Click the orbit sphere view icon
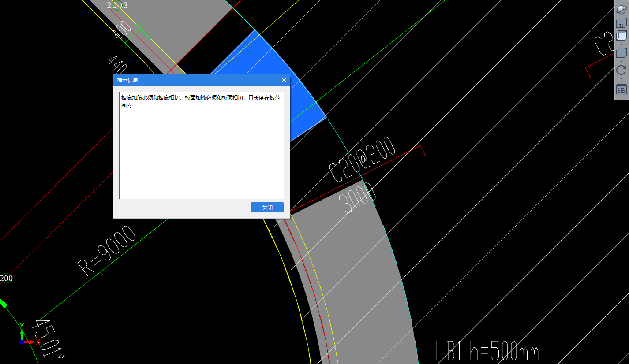629x364 pixels. point(621,10)
